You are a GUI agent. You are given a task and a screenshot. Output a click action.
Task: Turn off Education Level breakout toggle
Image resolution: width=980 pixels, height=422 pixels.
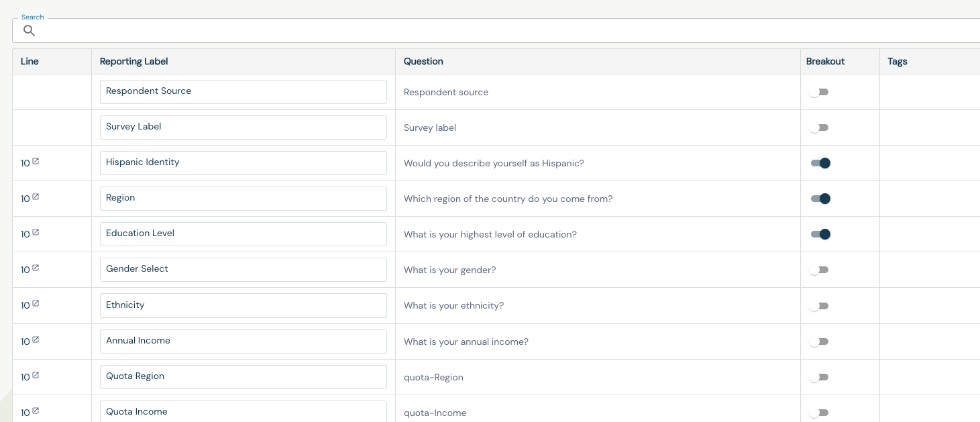click(x=820, y=234)
